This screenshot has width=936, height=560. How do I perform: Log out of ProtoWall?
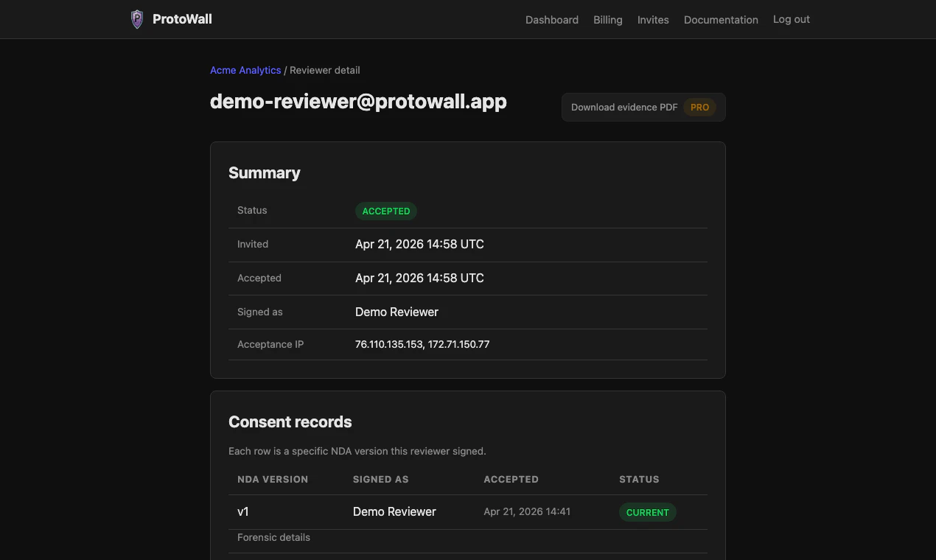[791, 20]
